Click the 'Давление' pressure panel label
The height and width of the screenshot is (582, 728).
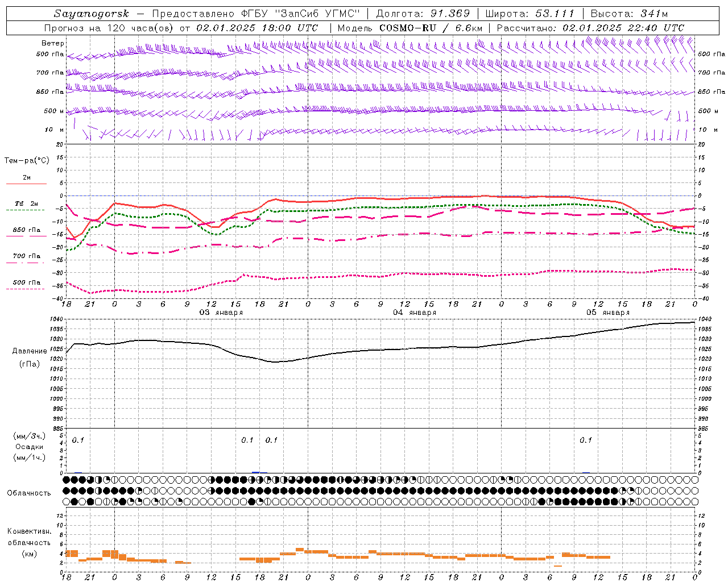[29, 351]
